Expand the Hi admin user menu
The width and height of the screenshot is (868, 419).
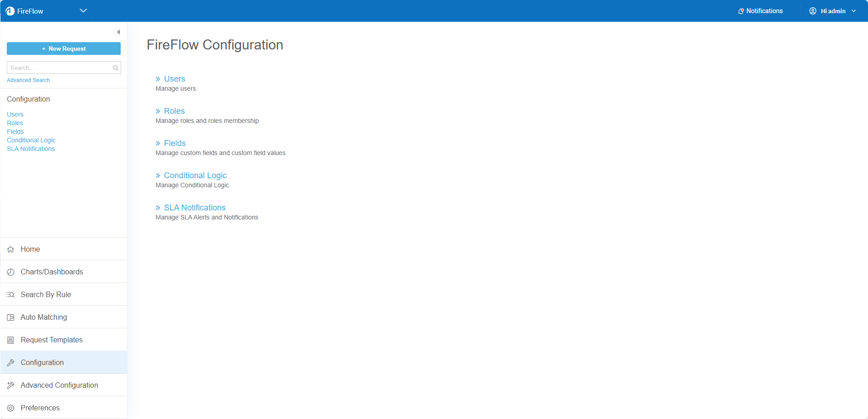(x=833, y=11)
